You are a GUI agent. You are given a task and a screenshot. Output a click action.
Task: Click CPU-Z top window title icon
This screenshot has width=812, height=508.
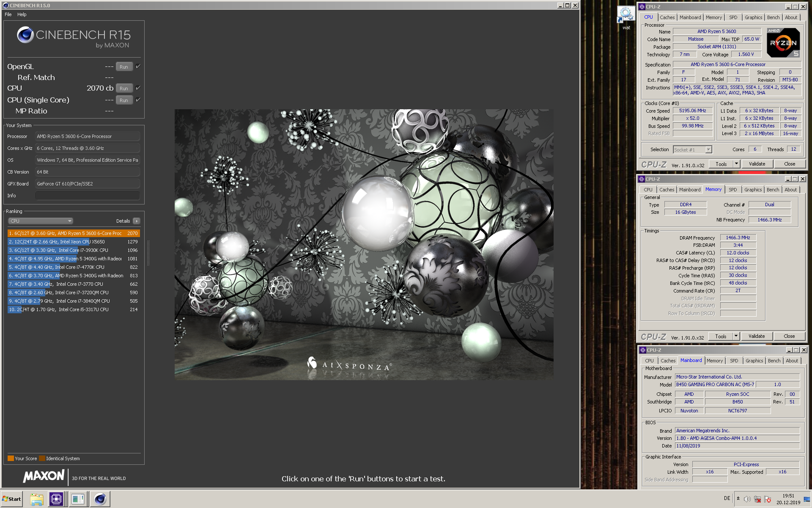642,7
